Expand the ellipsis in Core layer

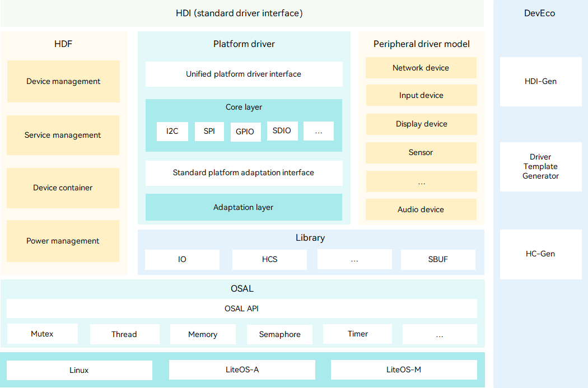point(318,131)
